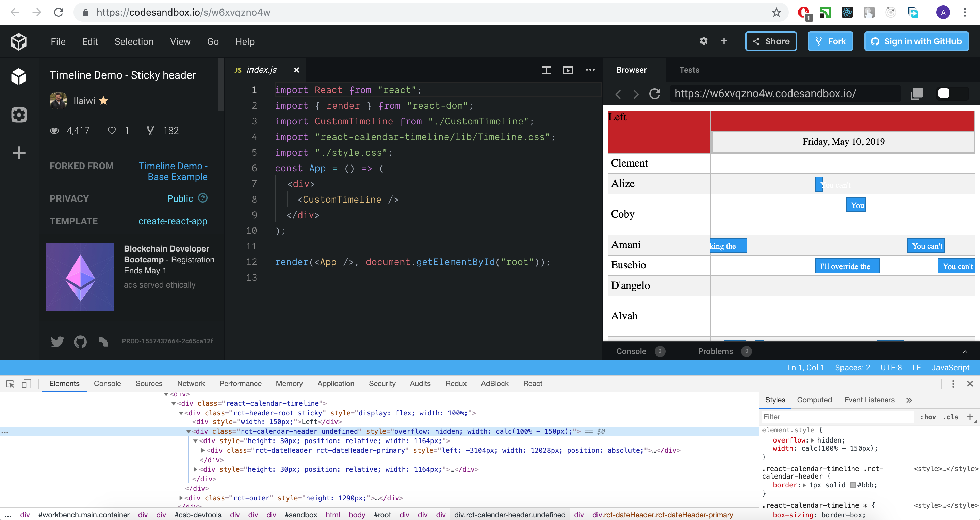Refresh the browser preview pane
This screenshot has height=520, width=980.
(x=654, y=94)
